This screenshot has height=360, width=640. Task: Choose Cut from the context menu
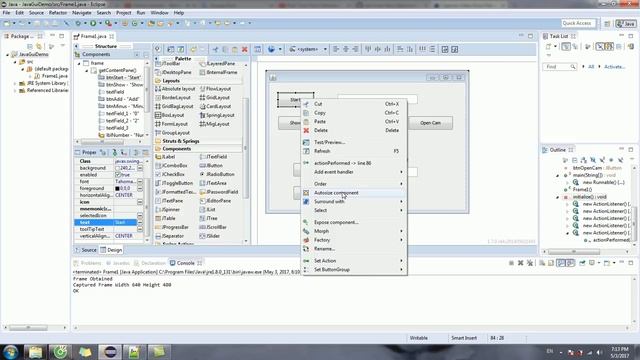tap(354, 104)
